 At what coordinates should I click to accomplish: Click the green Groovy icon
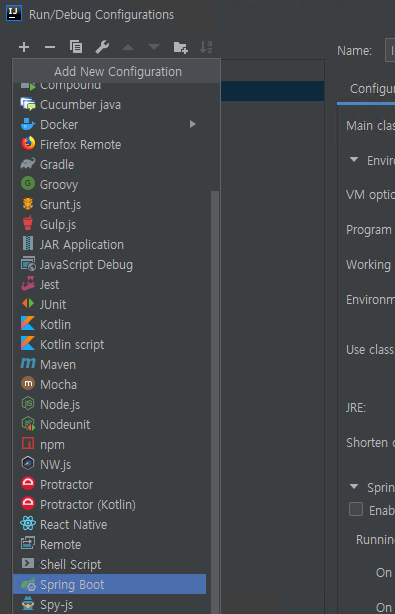click(x=28, y=184)
